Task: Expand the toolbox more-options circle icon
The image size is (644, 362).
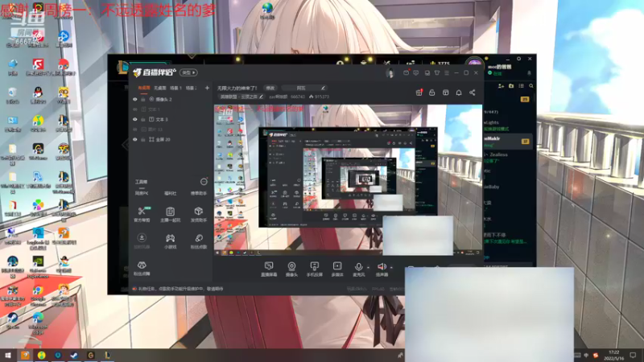Action: [x=204, y=182]
